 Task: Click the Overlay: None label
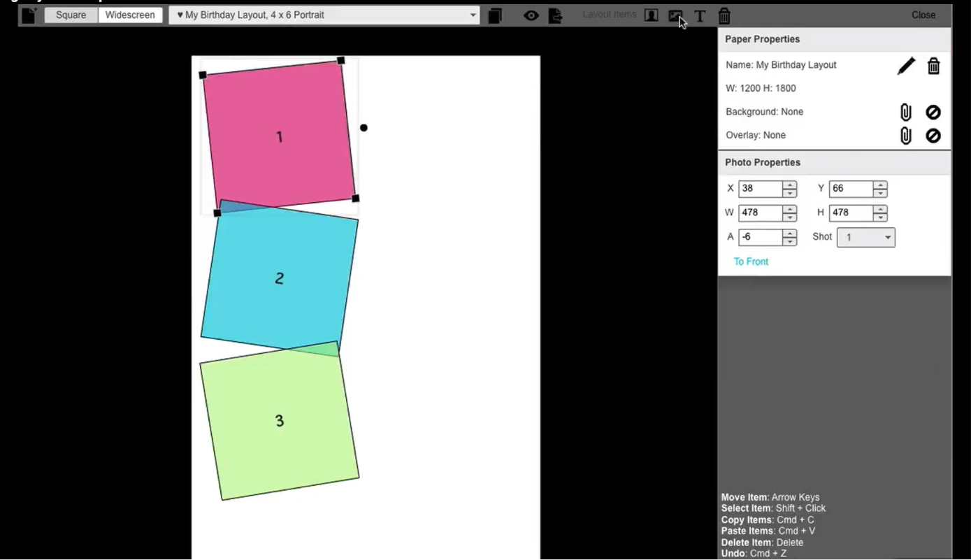[756, 135]
